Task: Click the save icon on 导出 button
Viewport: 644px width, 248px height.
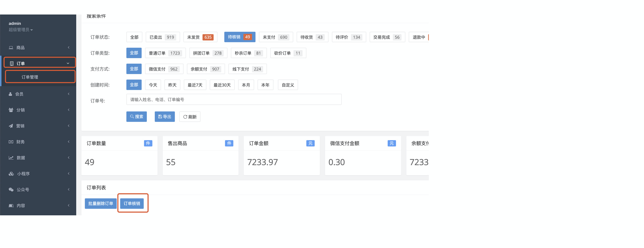Action: (x=160, y=117)
